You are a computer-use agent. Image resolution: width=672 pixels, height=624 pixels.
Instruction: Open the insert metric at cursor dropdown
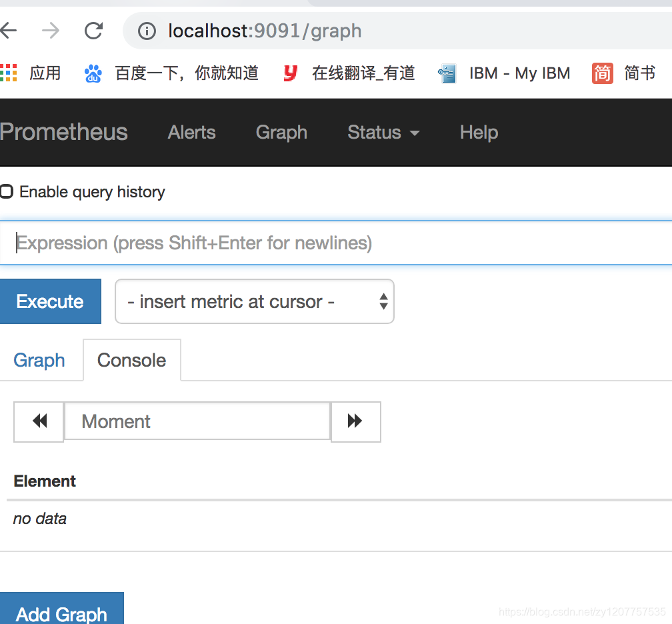click(255, 301)
